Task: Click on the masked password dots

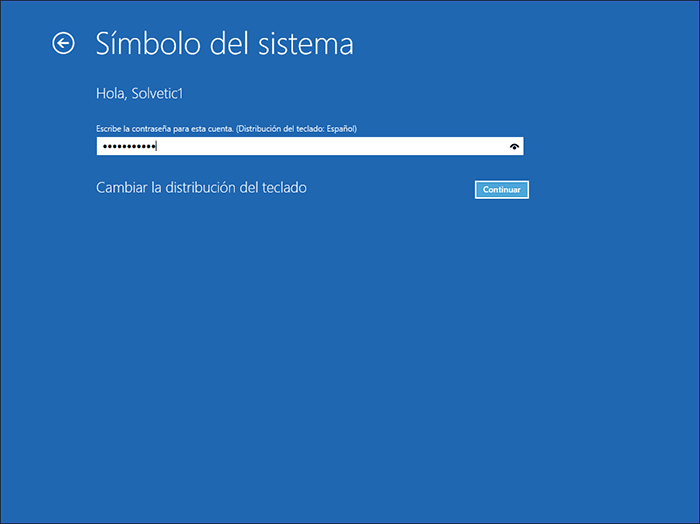Action: click(x=128, y=147)
